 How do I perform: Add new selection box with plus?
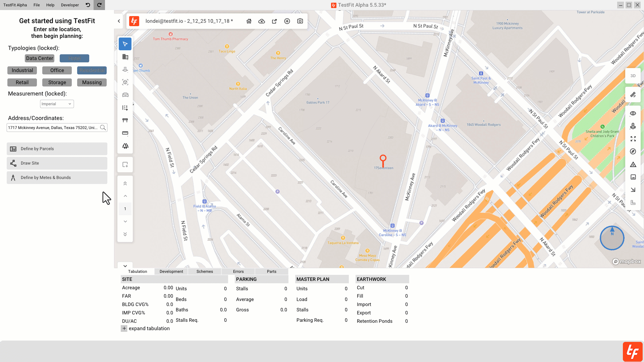[x=125, y=165]
